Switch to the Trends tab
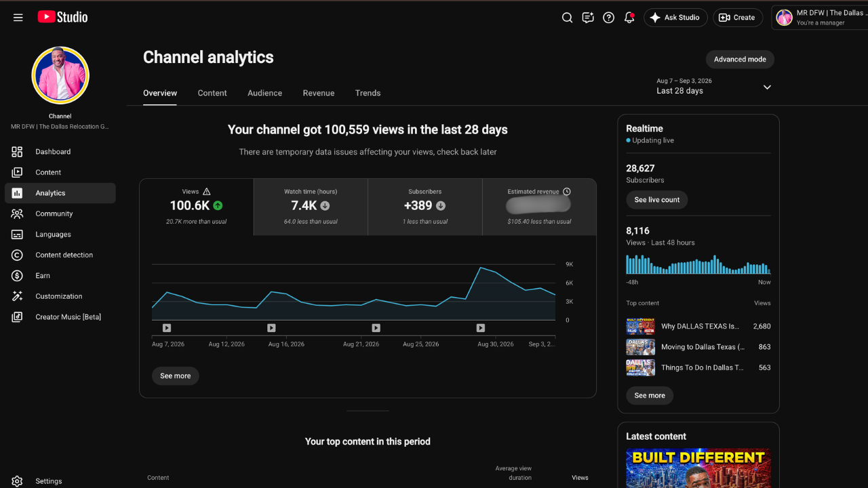868x488 pixels. pyautogui.click(x=368, y=93)
